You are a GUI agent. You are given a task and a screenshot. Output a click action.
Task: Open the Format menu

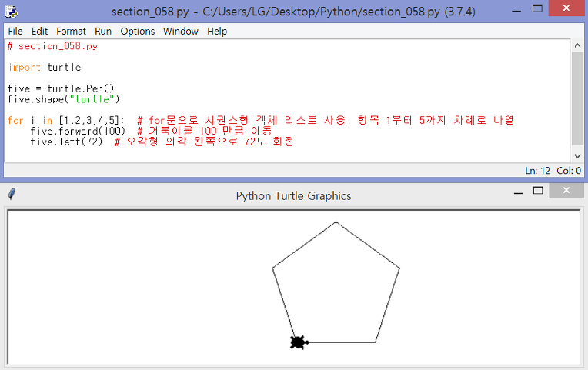(x=71, y=31)
